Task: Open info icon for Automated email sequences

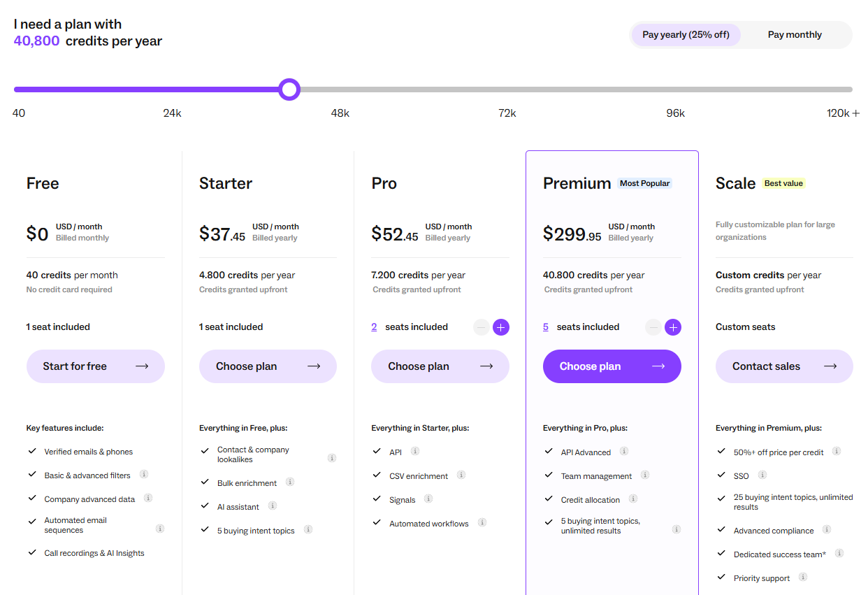Action: (x=160, y=529)
